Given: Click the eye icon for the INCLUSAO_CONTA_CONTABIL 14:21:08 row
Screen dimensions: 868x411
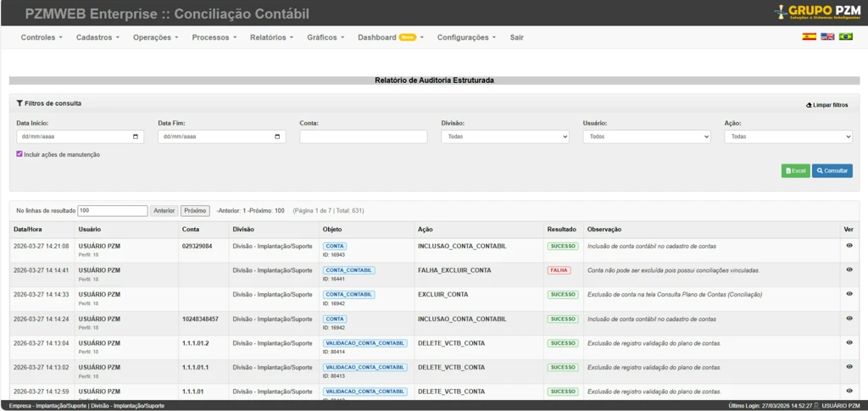Looking at the screenshot, I should [x=849, y=246].
